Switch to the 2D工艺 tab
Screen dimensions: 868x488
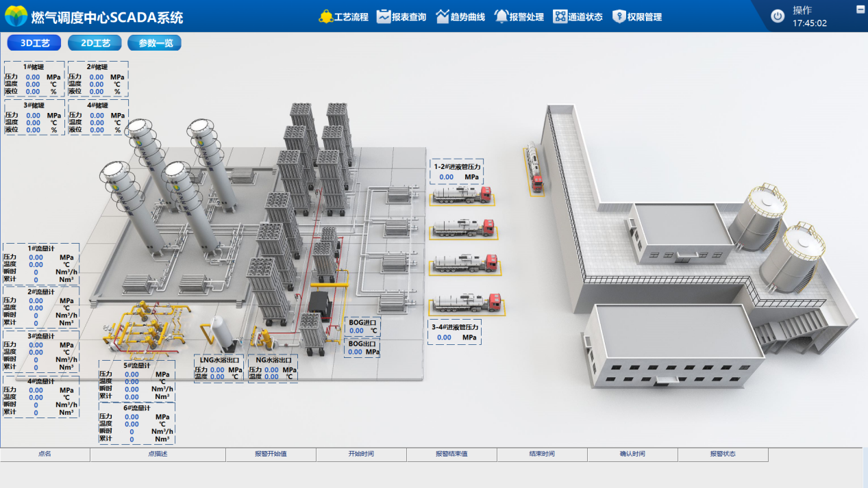95,43
